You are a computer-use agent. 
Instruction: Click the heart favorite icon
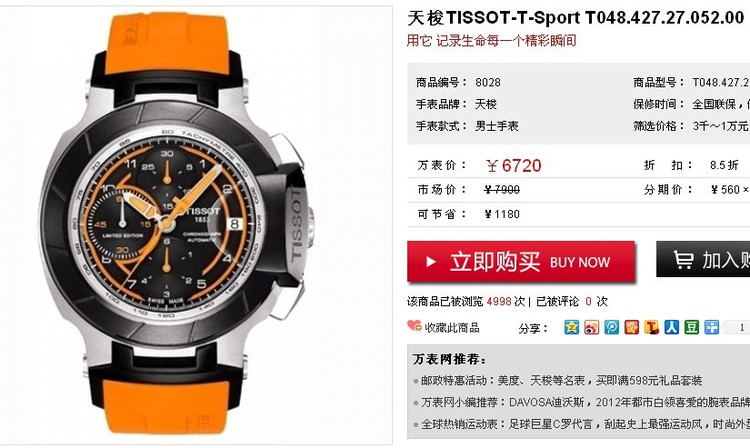(414, 326)
